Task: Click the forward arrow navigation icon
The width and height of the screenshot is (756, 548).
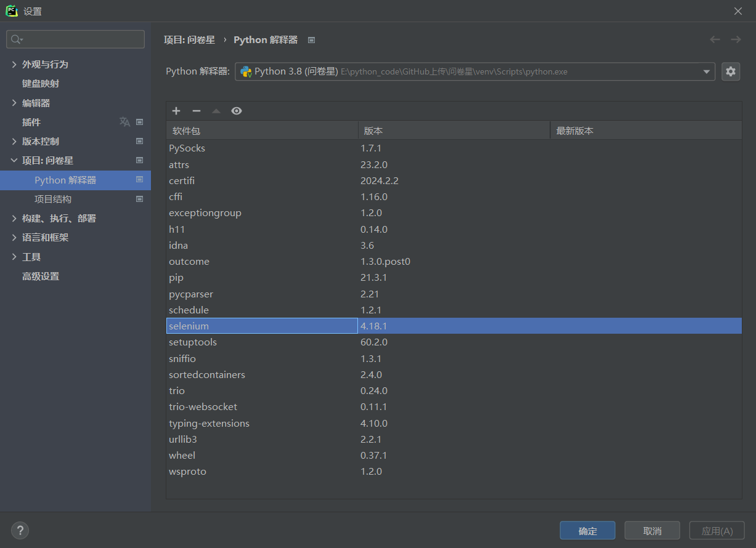Action: (736, 39)
